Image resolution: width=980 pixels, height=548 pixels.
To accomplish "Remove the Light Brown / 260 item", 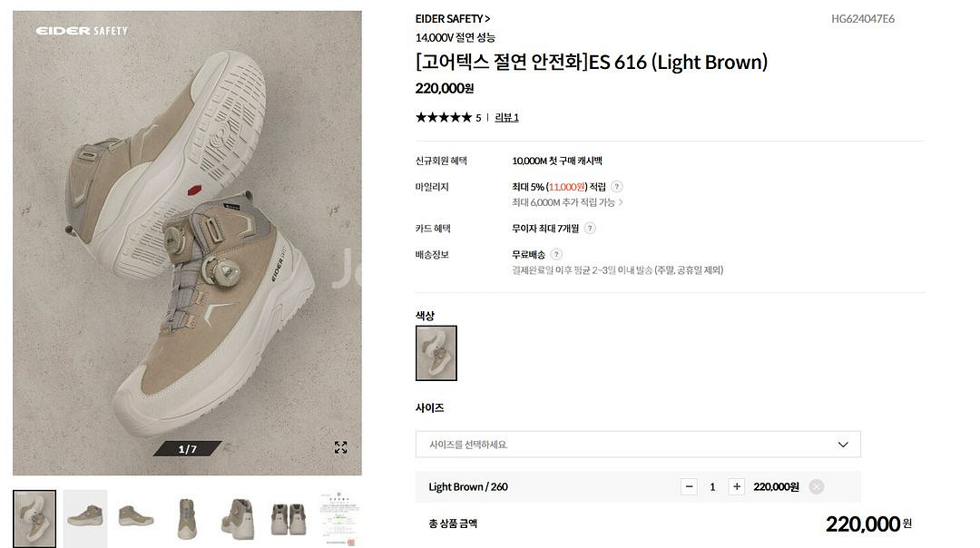I will click(816, 487).
